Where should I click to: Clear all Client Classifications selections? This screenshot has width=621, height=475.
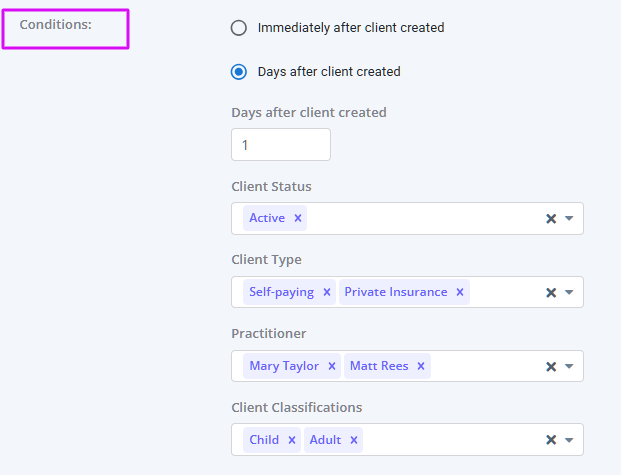tap(550, 441)
